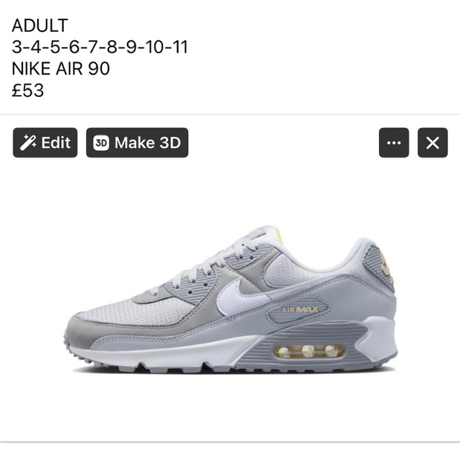Click the visible air bubble window in the sole
Image resolution: width=460 pixels, height=476 pixels.
309,351
